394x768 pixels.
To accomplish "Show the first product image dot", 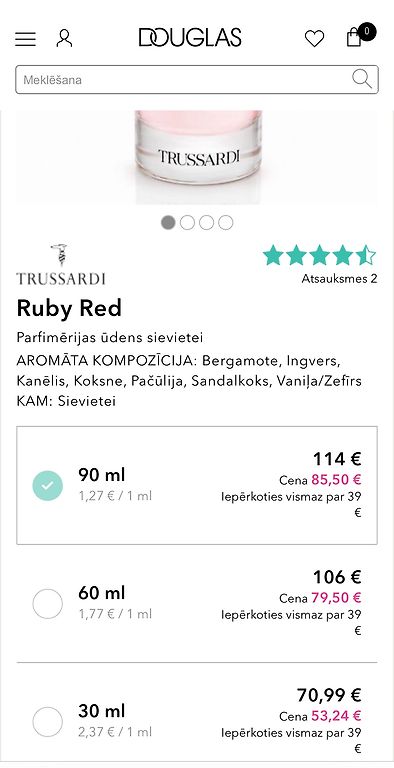I will [x=168, y=223].
